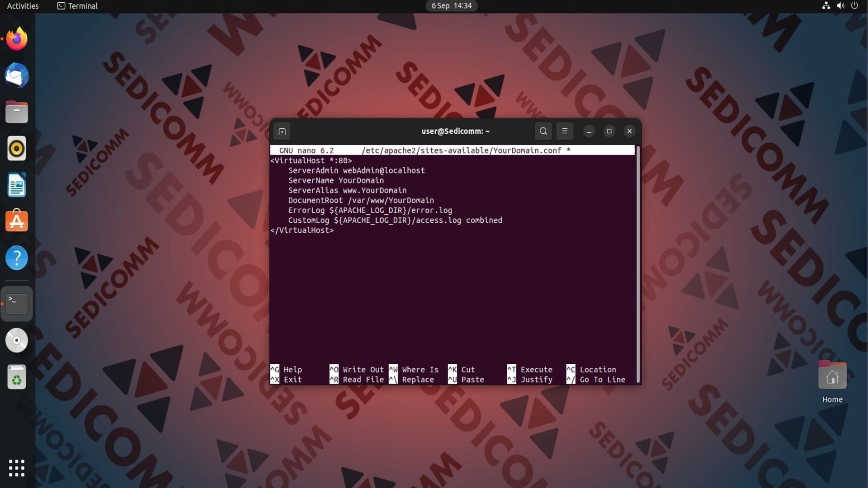Image resolution: width=868 pixels, height=488 pixels.
Task: Minimize the terminal window
Action: (589, 131)
